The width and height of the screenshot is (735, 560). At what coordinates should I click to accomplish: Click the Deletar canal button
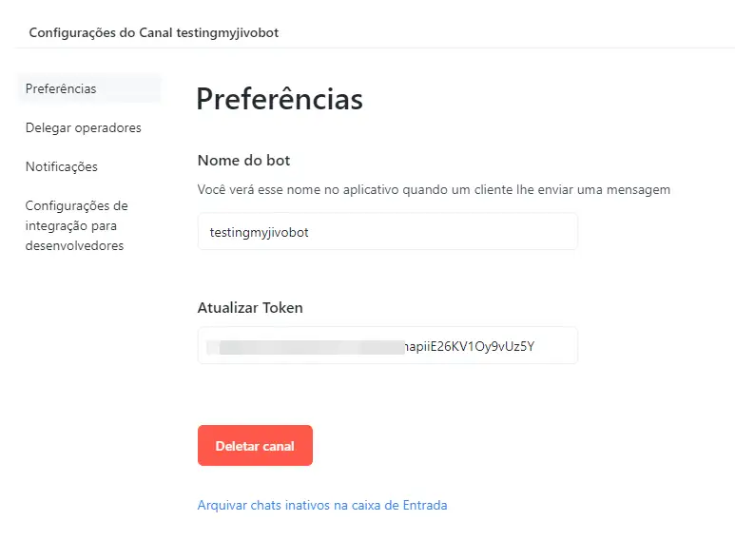255,446
